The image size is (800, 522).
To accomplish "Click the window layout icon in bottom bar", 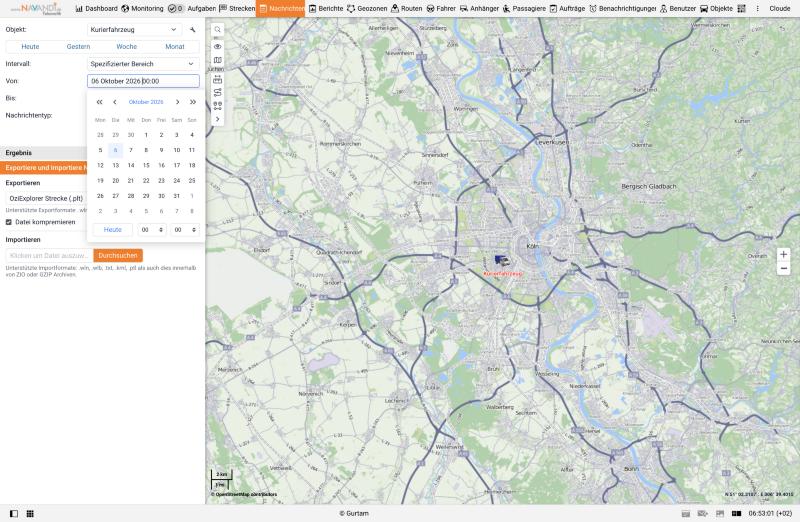I will (720, 513).
